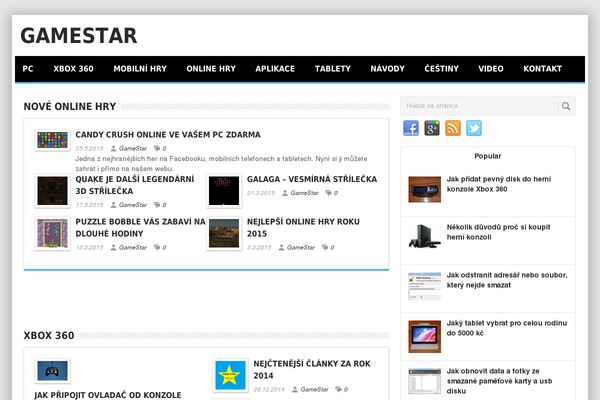Screen dimensions: 600x400
Task: Click the Quake article thumbnail
Action: [x=52, y=191]
